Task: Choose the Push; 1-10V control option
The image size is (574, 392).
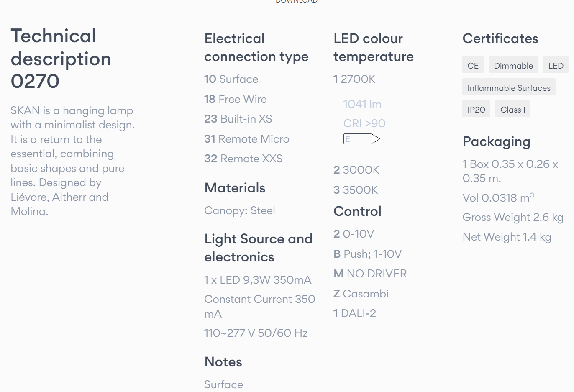Action: 367,254
